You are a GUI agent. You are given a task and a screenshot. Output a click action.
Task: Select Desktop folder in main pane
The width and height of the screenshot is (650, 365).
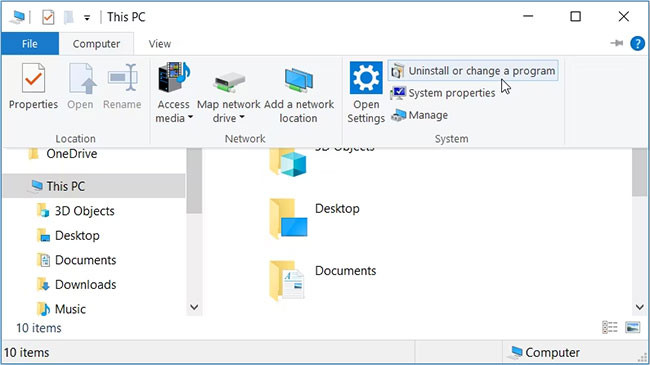click(314, 219)
